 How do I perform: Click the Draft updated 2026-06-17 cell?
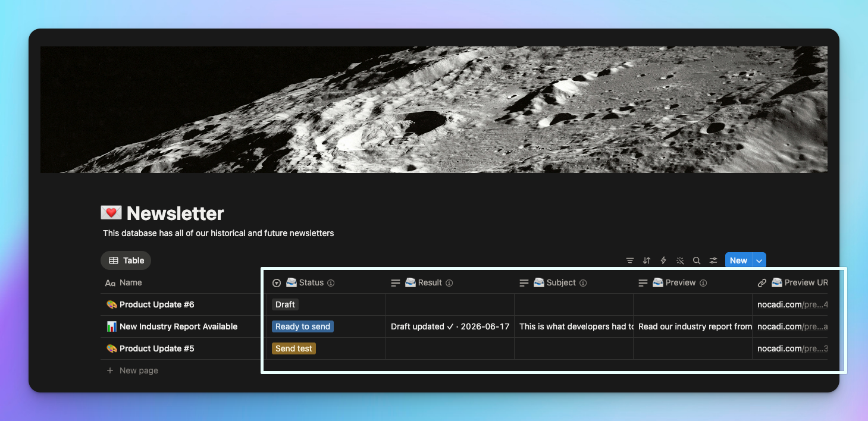click(x=450, y=326)
